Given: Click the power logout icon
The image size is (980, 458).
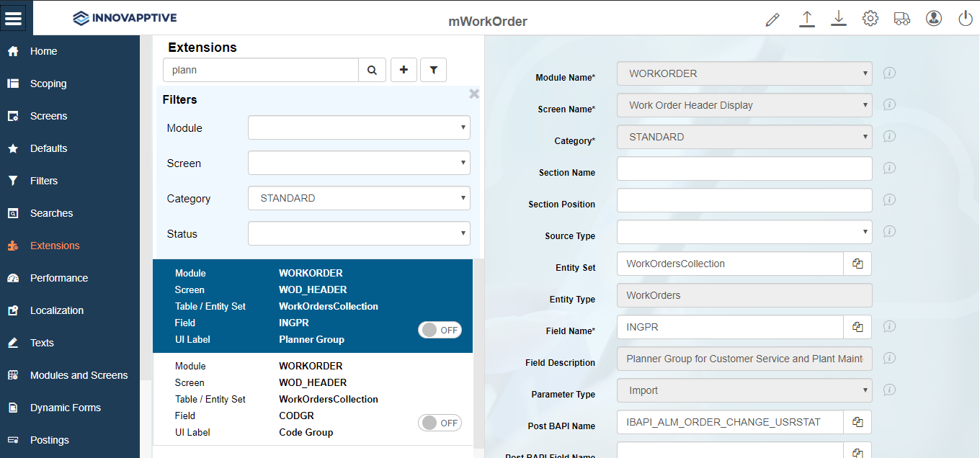Looking at the screenshot, I should tap(966, 19).
